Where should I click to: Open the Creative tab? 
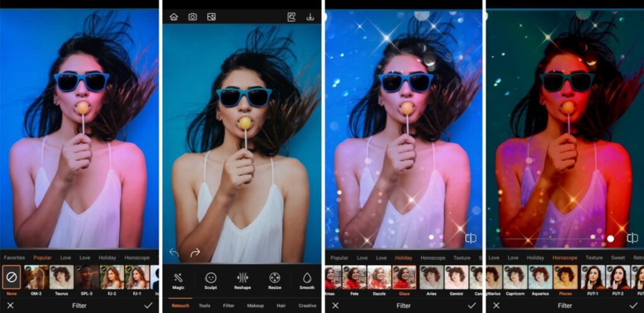point(307,305)
